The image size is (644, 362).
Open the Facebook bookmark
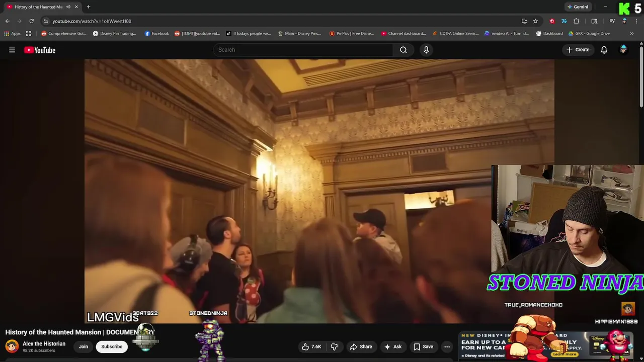pos(157,34)
